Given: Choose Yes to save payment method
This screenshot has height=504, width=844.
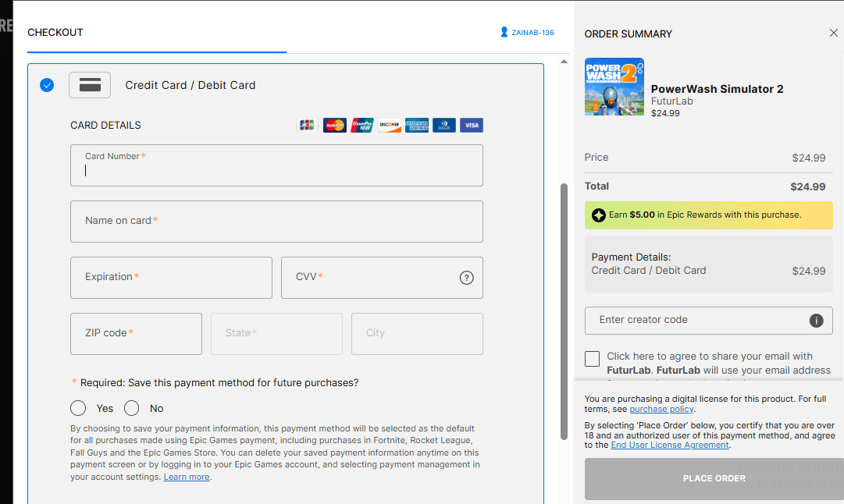Looking at the screenshot, I should [x=78, y=408].
